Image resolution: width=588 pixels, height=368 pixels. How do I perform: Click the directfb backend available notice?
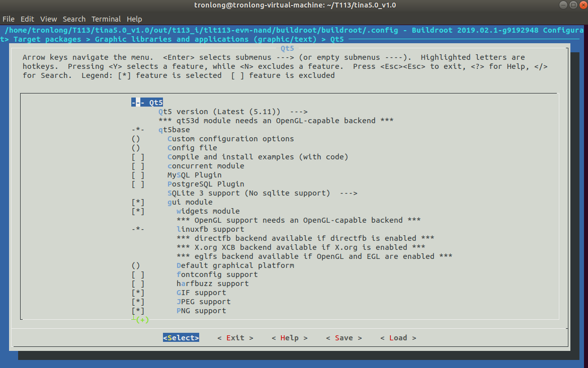(305, 238)
